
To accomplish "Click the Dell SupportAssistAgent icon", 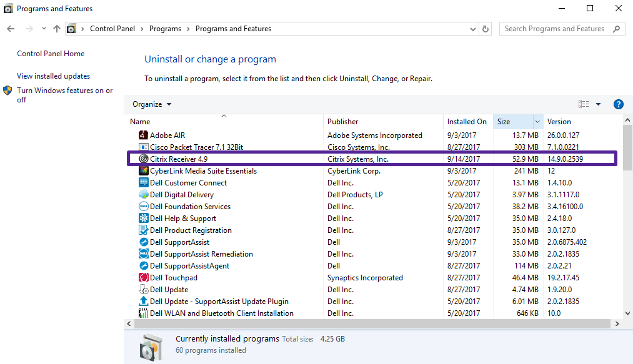I will pos(143,266).
